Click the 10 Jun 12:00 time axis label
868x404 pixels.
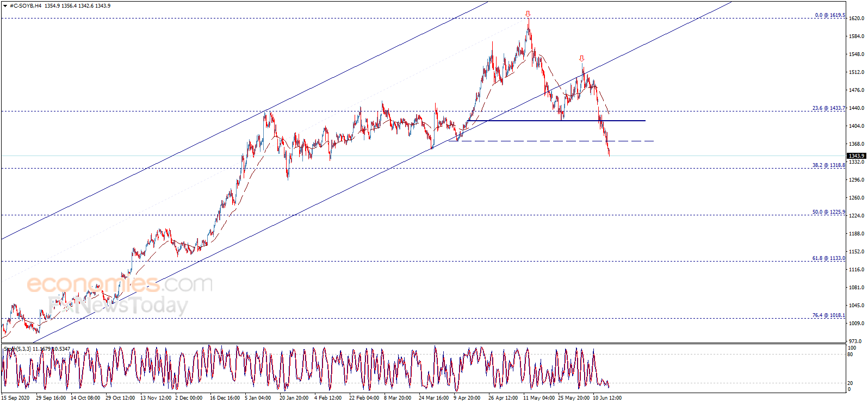[x=607, y=398]
